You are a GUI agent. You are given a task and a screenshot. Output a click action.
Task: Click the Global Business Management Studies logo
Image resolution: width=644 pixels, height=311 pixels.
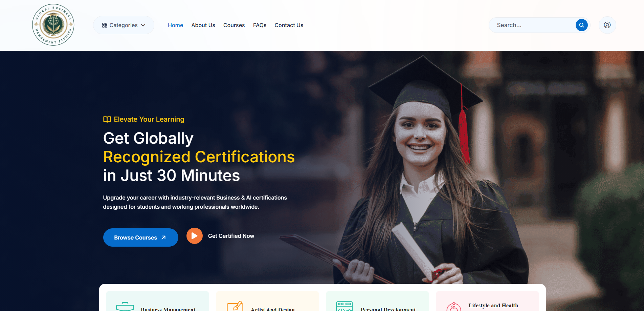(53, 25)
